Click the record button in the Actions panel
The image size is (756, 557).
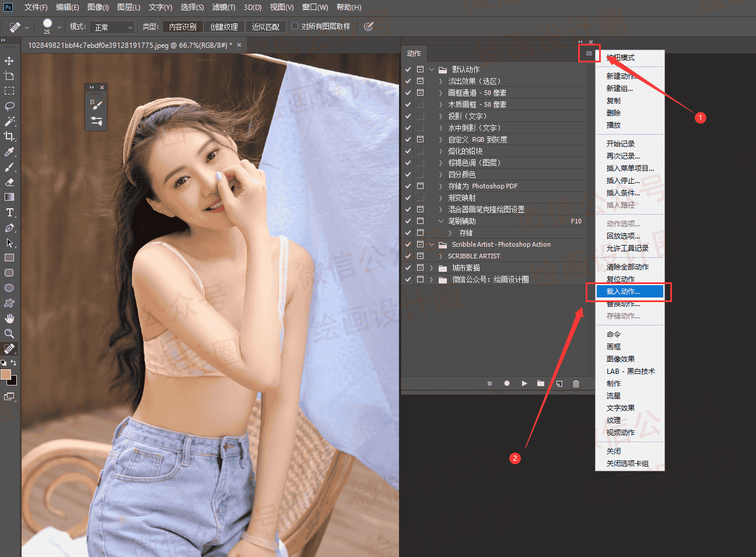click(507, 383)
